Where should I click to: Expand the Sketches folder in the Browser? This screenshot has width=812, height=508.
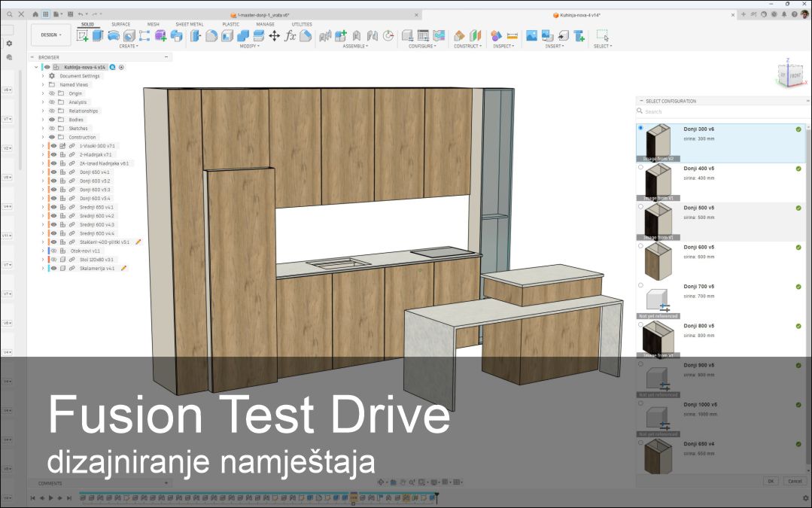pyautogui.click(x=44, y=128)
